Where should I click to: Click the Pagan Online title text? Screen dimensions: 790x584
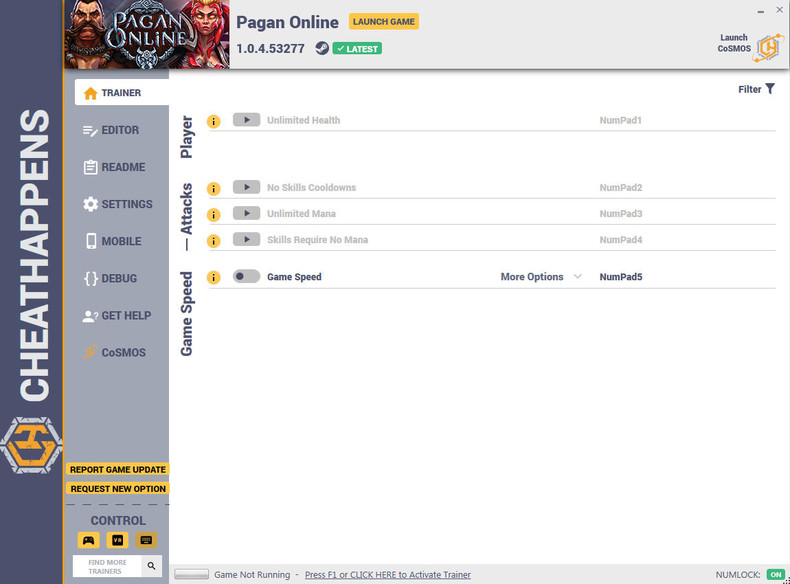pos(288,22)
